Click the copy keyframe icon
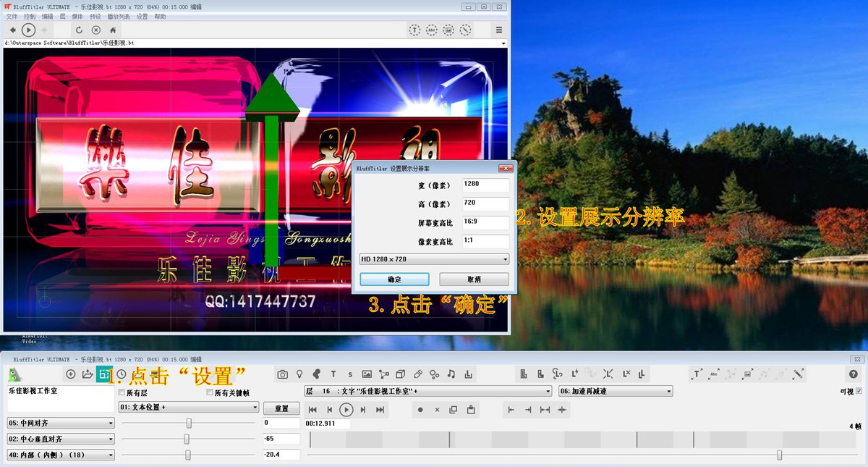The width and height of the screenshot is (868, 467). click(x=454, y=410)
